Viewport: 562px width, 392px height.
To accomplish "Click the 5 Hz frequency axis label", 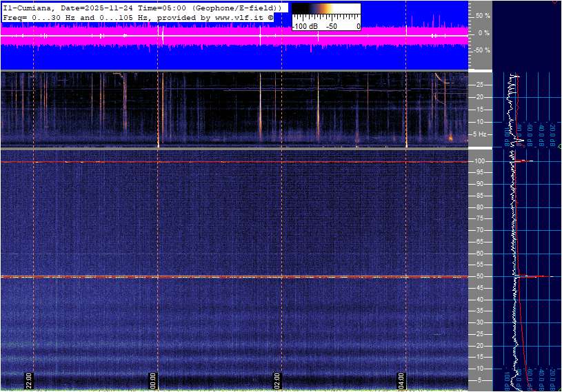I will [x=481, y=134].
